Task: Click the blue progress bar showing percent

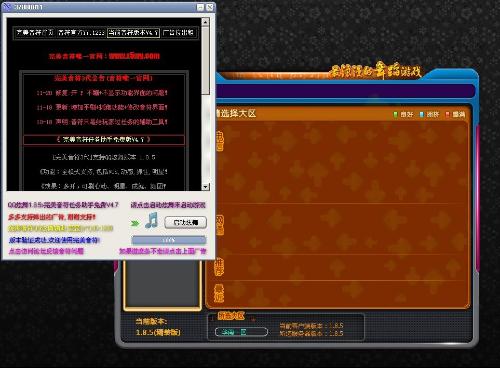Action: [x=169, y=240]
